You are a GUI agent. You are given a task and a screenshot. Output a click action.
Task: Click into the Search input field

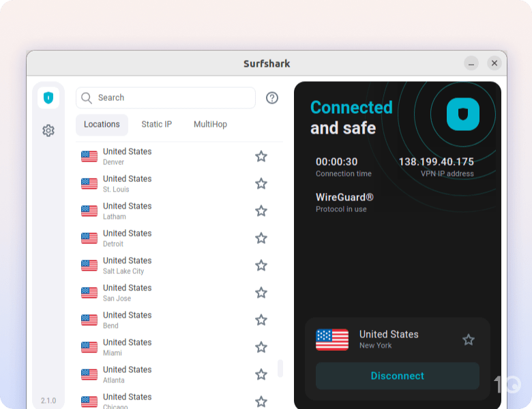point(171,97)
